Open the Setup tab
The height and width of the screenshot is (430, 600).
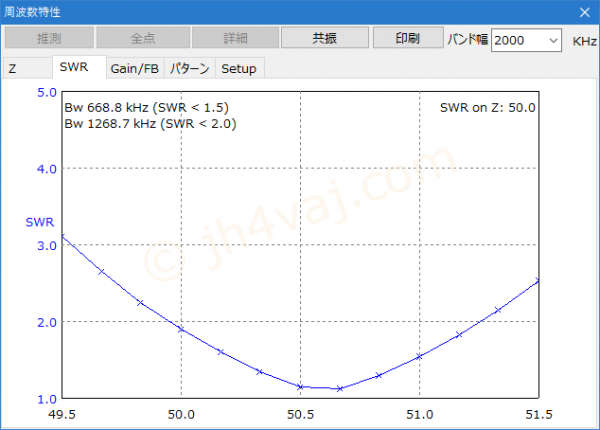coord(238,68)
